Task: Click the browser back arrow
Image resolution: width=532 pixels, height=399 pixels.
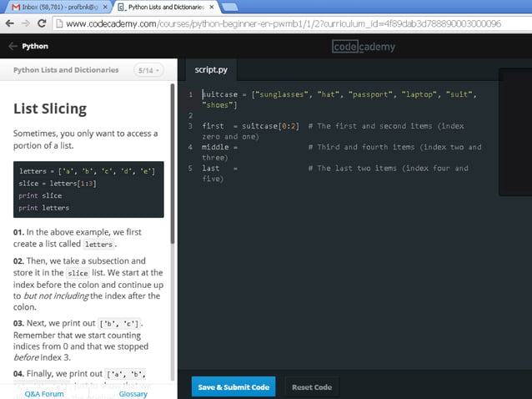Action: pyautogui.click(x=8, y=23)
